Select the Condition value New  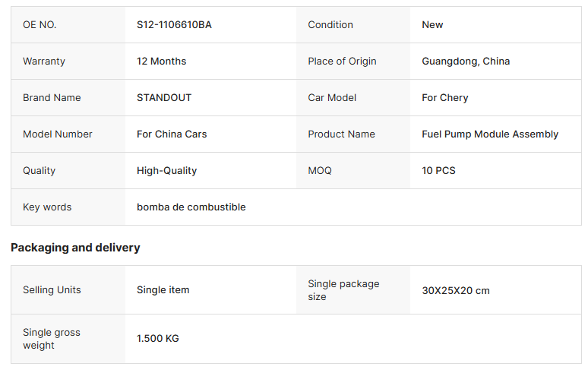pos(432,25)
